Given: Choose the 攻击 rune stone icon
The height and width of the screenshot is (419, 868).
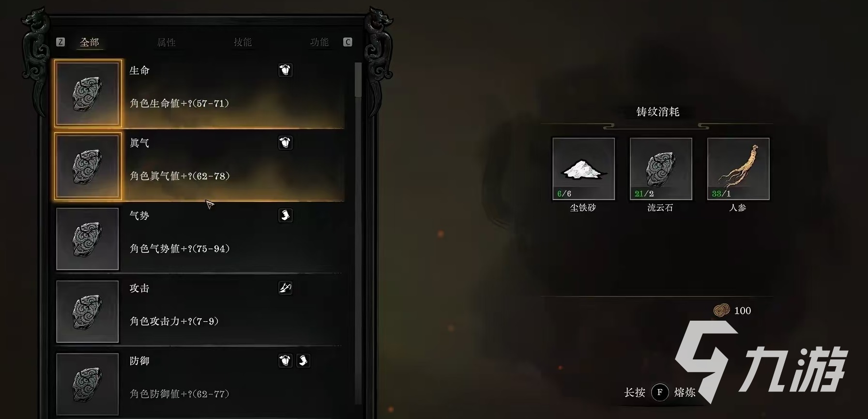Looking at the screenshot, I should coord(88,311).
